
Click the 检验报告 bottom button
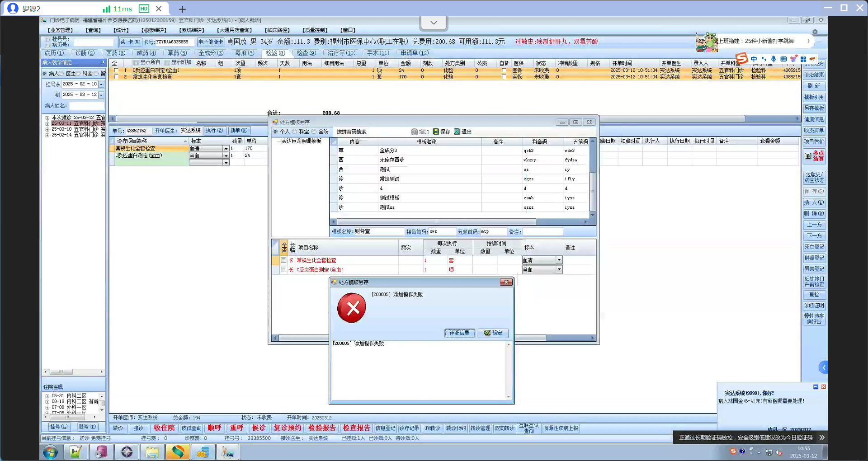(x=322, y=428)
